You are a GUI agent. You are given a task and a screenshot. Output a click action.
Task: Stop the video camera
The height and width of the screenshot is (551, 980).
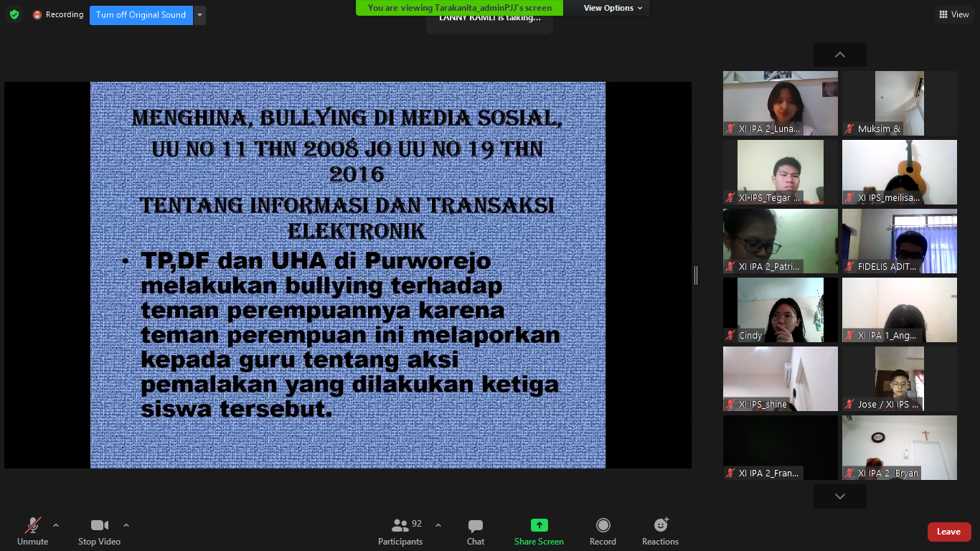click(99, 532)
